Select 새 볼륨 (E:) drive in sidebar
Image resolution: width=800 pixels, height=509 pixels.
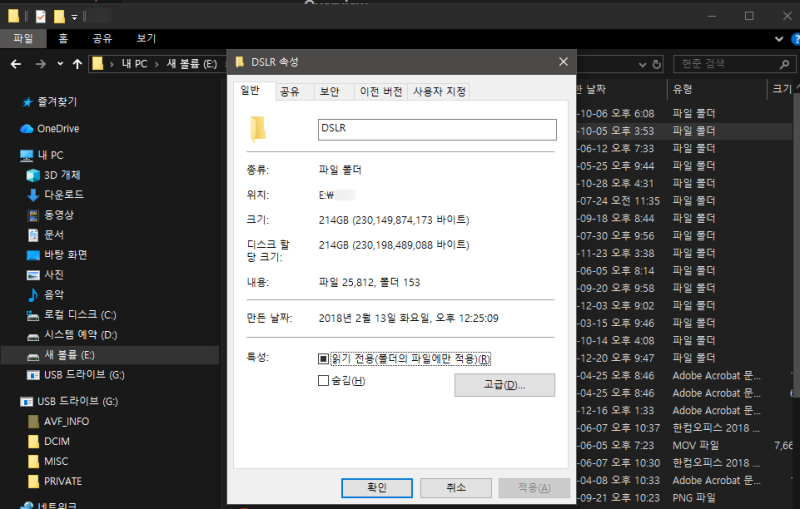(x=110, y=355)
